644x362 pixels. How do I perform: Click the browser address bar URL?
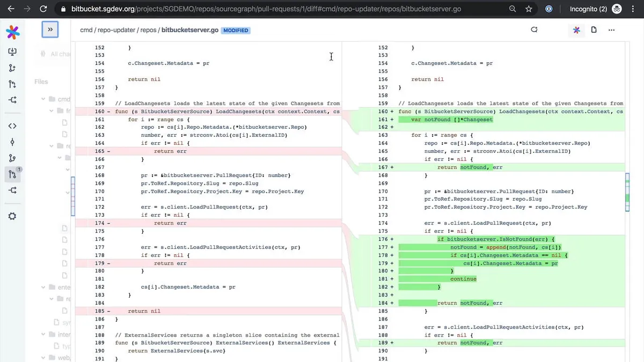[x=266, y=9]
